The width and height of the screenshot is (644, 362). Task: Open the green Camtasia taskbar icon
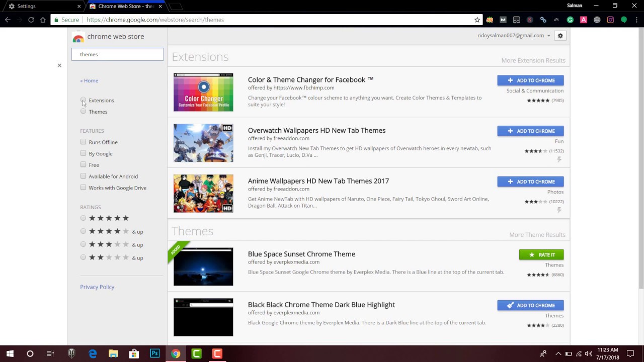point(196,353)
